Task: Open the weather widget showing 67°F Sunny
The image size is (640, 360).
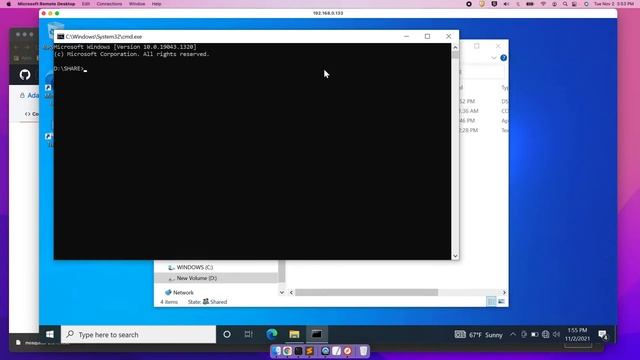Action: tap(478, 335)
